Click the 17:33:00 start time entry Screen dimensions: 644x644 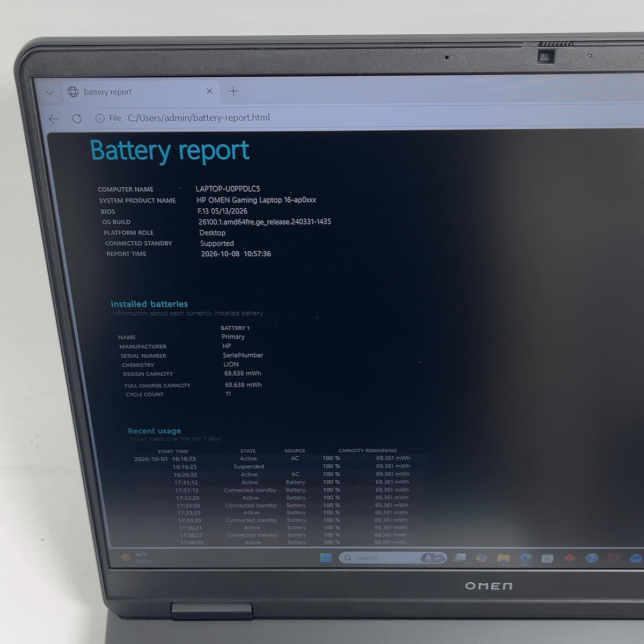[x=188, y=506]
